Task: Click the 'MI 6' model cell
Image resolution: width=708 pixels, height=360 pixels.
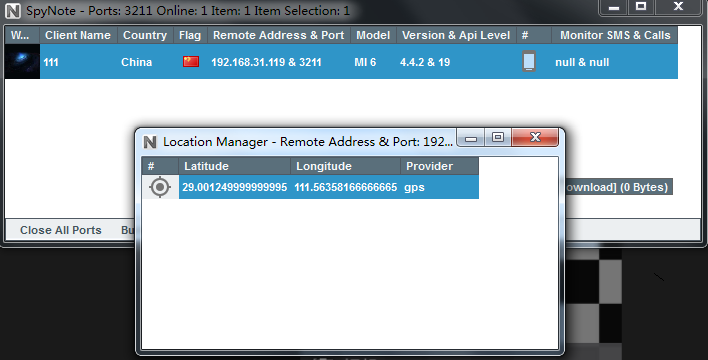Action: [365, 62]
